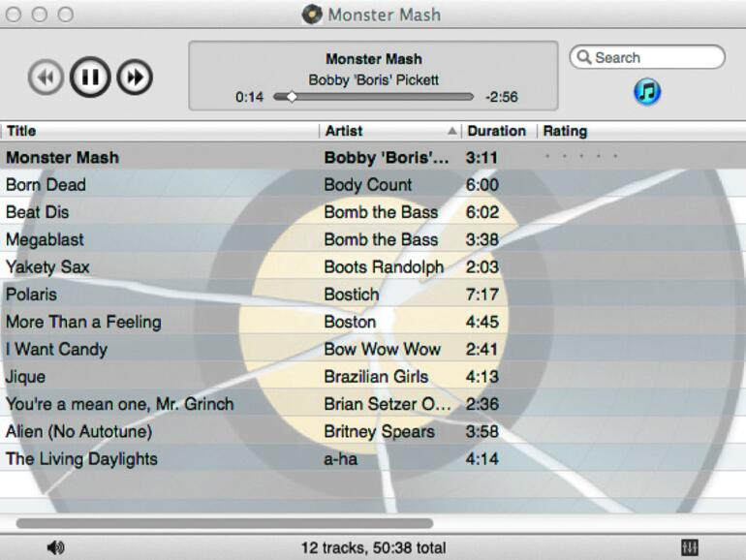The height and width of the screenshot is (560, 746).
Task: Click artist Brazilian Girls cell
Action: [x=376, y=377]
